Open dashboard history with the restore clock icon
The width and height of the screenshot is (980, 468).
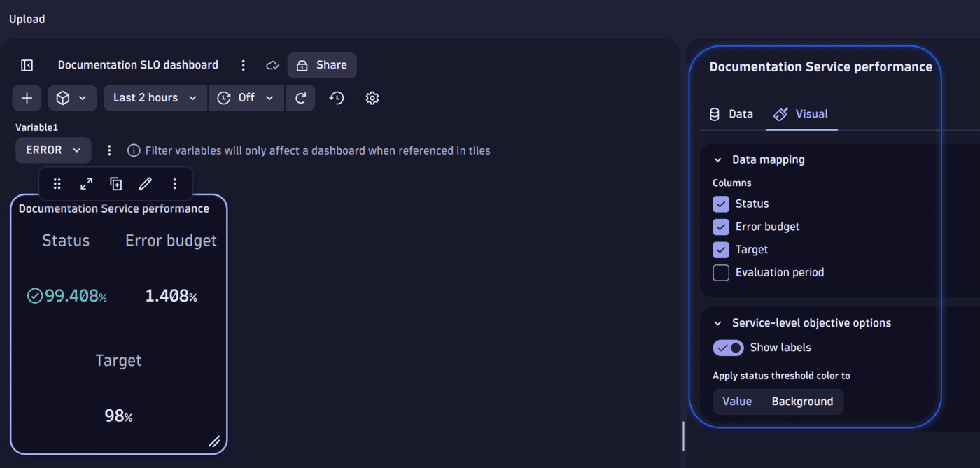click(336, 98)
